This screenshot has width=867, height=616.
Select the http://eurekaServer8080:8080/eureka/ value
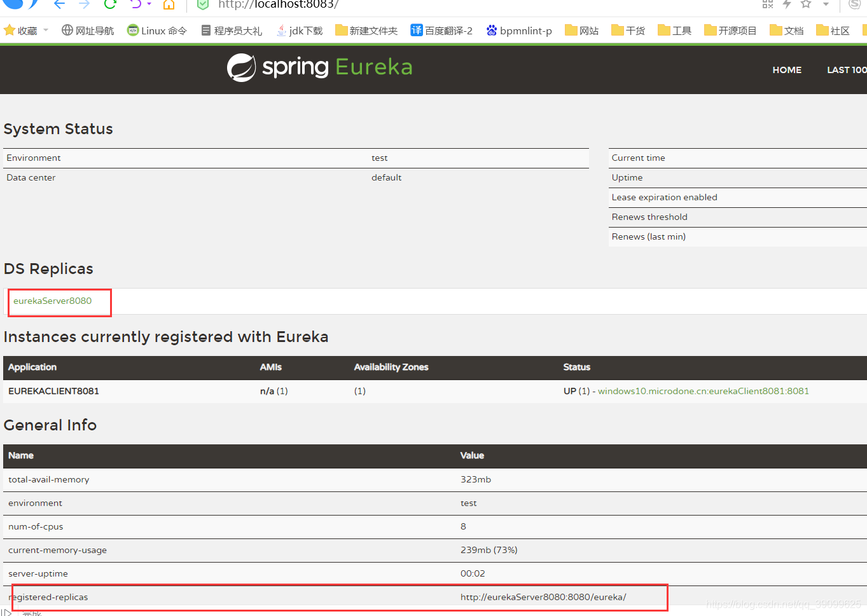pos(543,597)
